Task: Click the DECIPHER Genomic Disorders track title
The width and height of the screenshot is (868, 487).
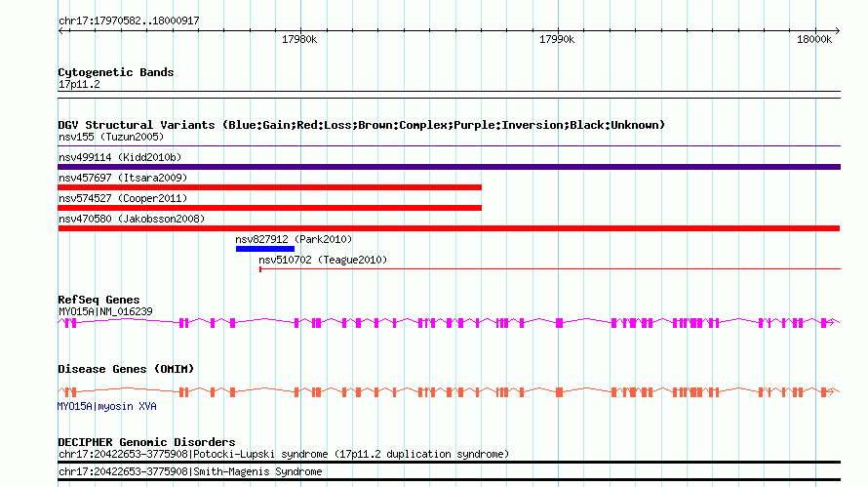Action: point(146,442)
